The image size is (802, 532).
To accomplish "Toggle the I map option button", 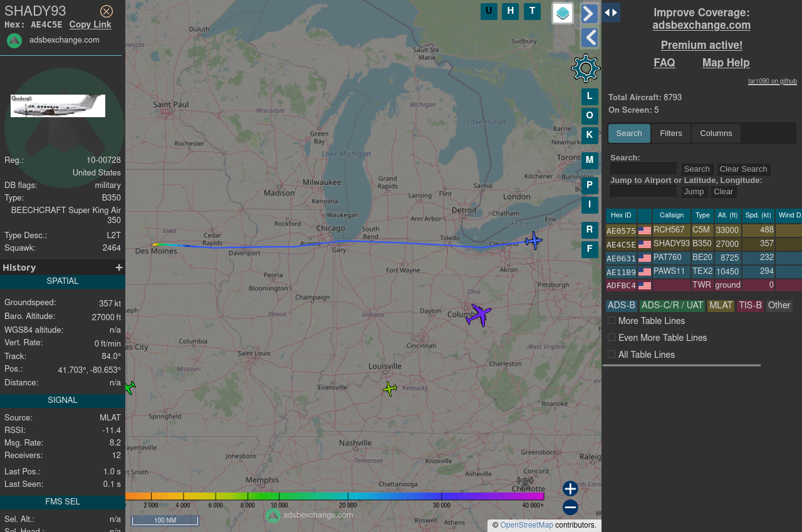I will (590, 205).
